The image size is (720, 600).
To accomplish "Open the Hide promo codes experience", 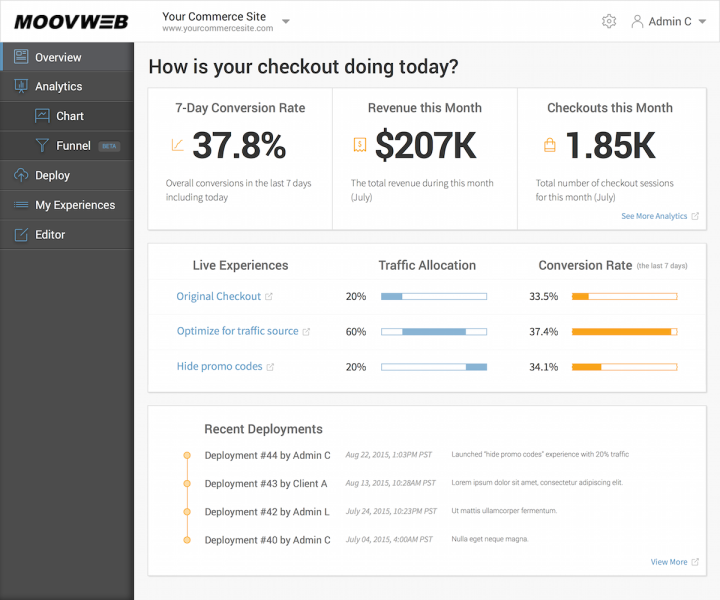I will click(x=219, y=366).
